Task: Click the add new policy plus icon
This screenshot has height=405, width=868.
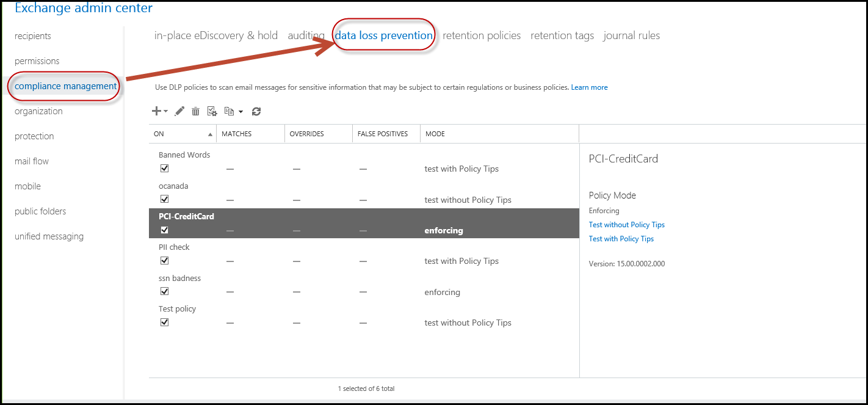Action: [156, 111]
